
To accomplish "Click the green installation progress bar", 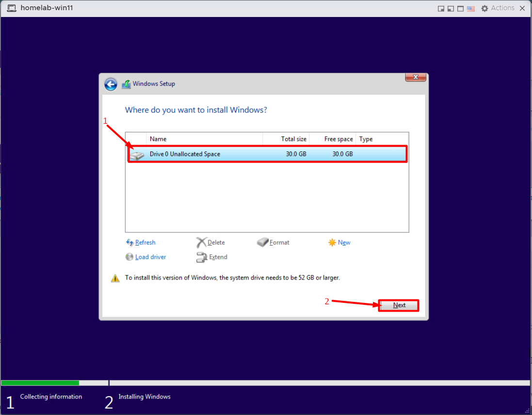I will pyautogui.click(x=40, y=383).
